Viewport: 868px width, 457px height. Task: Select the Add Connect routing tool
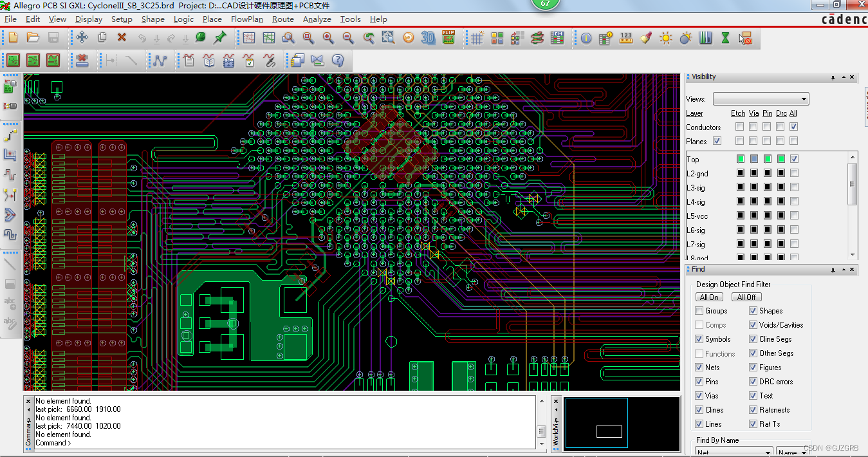point(9,135)
